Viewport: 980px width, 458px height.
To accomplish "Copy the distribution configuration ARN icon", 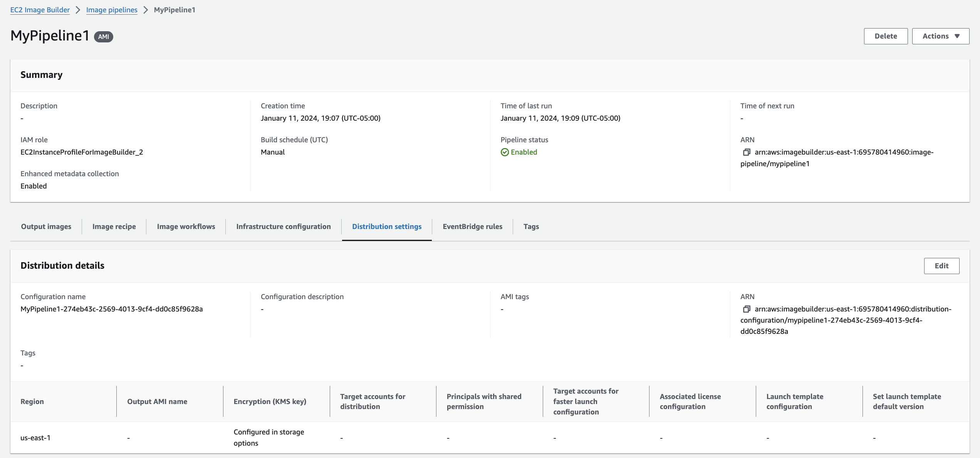I will 746,309.
